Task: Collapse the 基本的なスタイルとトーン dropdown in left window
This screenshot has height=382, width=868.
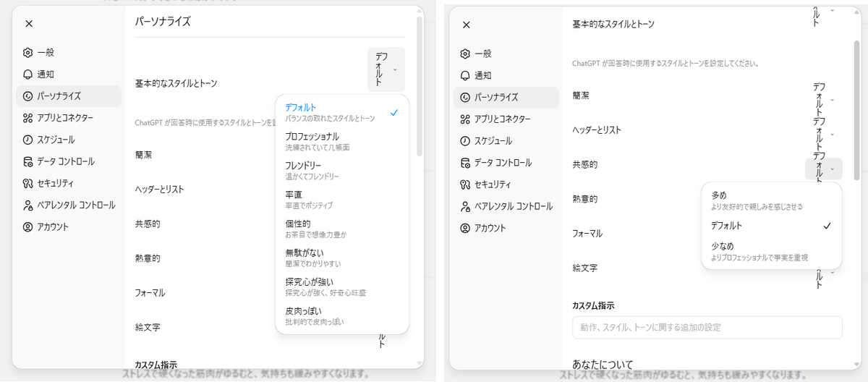Action: pos(386,69)
